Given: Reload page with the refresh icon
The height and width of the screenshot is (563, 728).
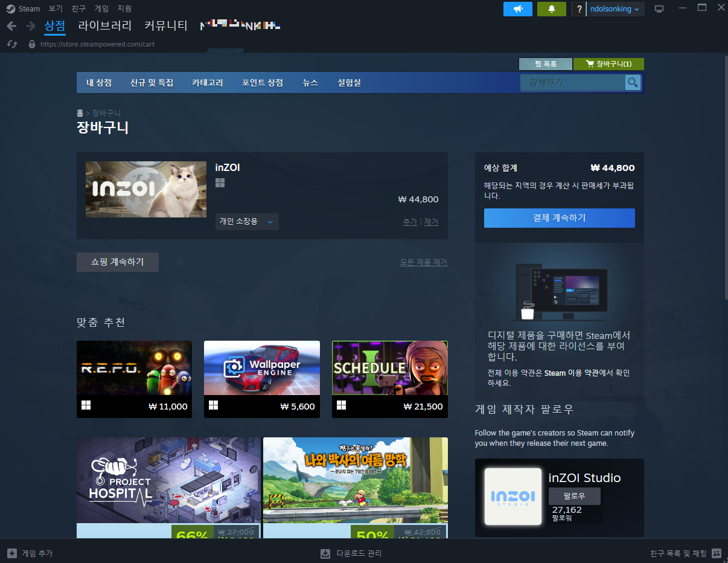Looking at the screenshot, I should click(11, 44).
